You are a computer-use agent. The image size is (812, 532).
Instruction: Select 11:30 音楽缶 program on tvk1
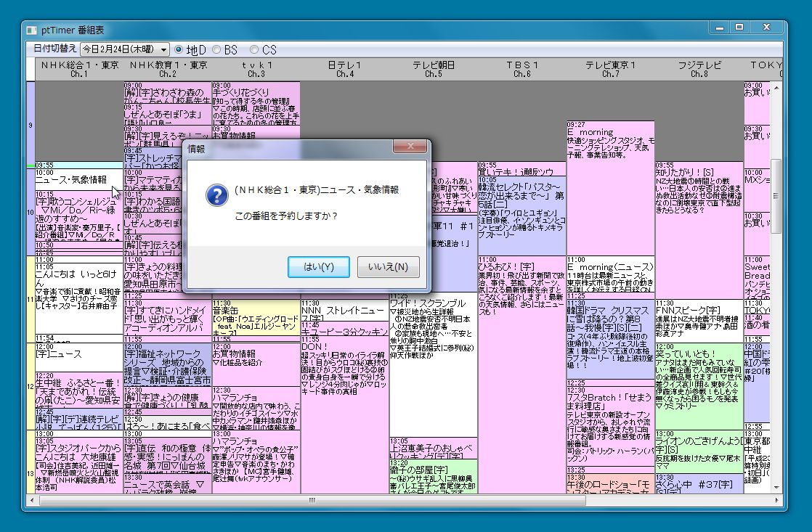(x=256, y=317)
